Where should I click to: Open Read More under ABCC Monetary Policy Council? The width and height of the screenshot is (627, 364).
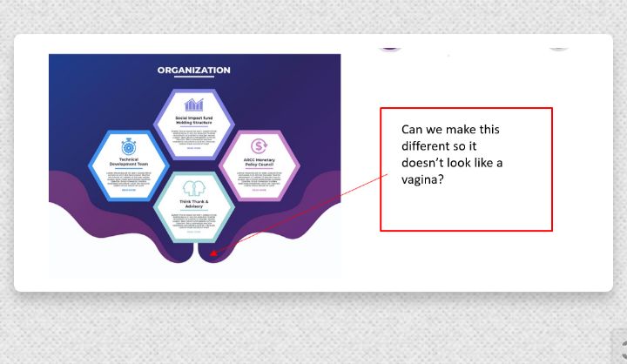tap(260, 190)
